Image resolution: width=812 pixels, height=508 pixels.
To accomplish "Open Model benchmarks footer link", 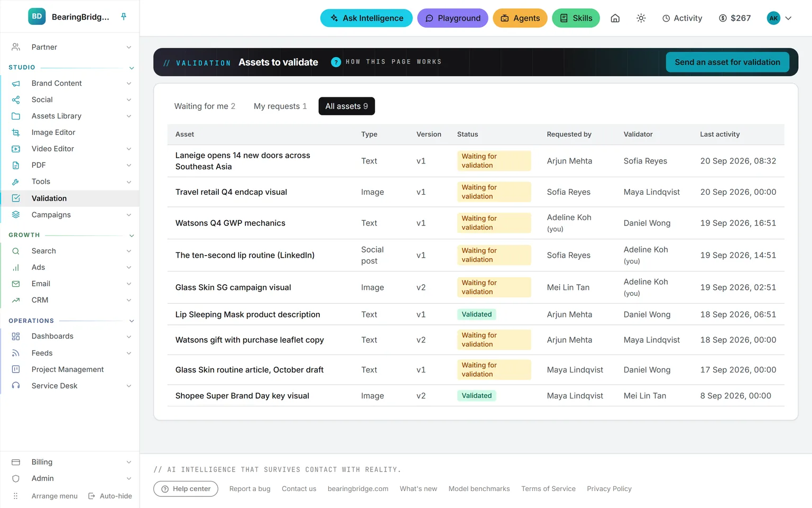I will click(x=479, y=489).
